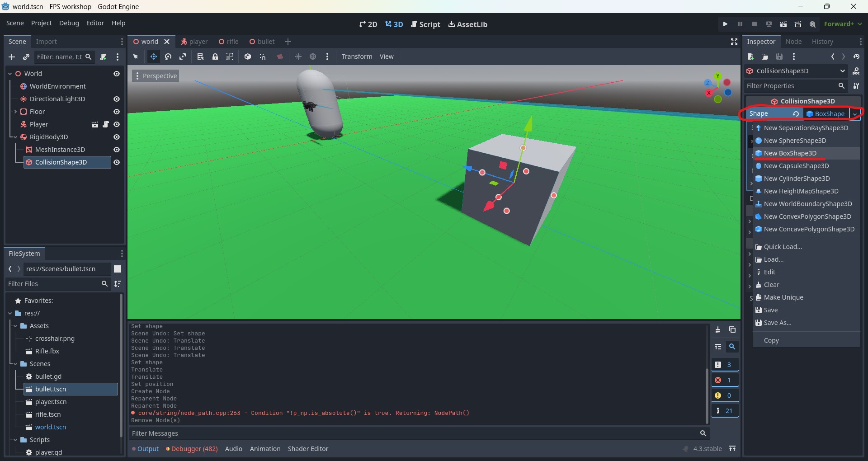Hide the DirectionalLight3D node
The width and height of the screenshot is (868, 461).
tap(117, 99)
